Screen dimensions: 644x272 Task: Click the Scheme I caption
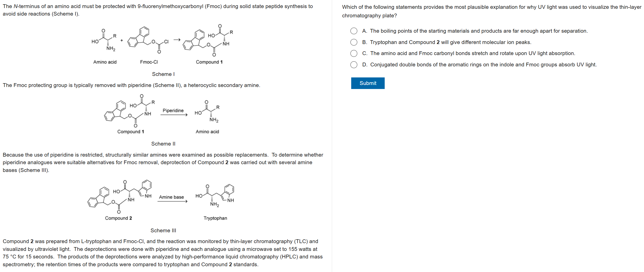coord(163,74)
